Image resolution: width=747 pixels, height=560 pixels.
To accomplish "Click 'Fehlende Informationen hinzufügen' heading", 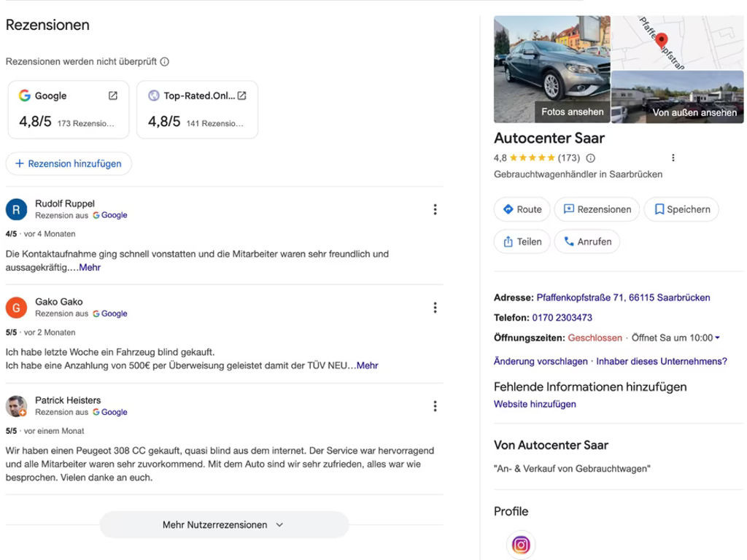I will [590, 386].
